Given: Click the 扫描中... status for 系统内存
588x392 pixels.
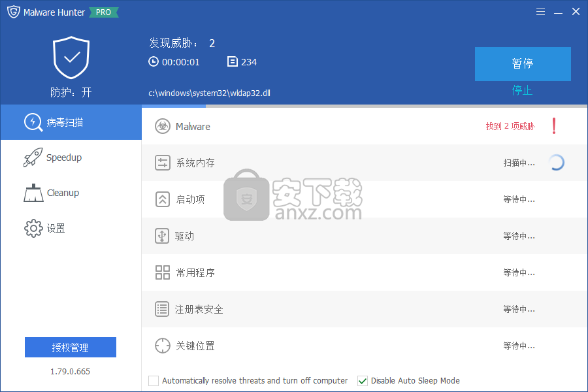Looking at the screenshot, I should (x=519, y=163).
